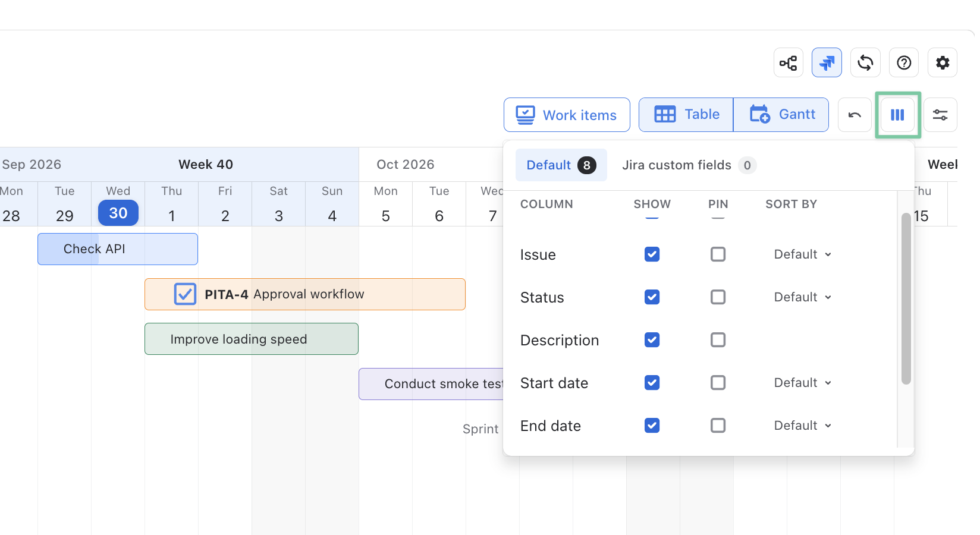
Task: Select the Table view tab
Action: (x=686, y=115)
